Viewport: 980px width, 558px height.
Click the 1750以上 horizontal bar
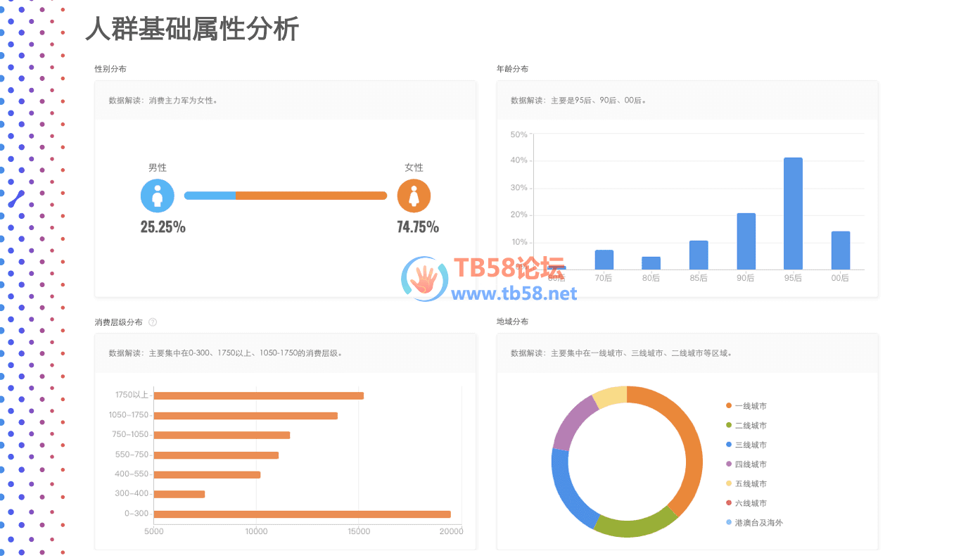pos(258,395)
